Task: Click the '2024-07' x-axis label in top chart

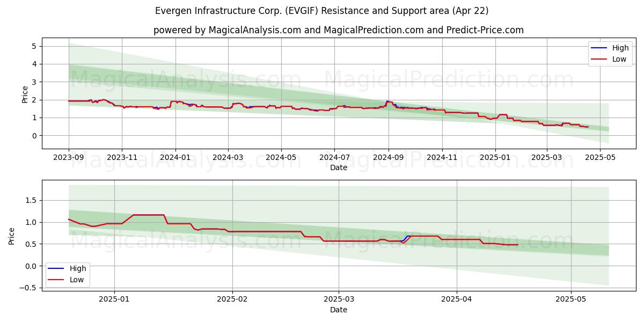Action: pos(334,158)
